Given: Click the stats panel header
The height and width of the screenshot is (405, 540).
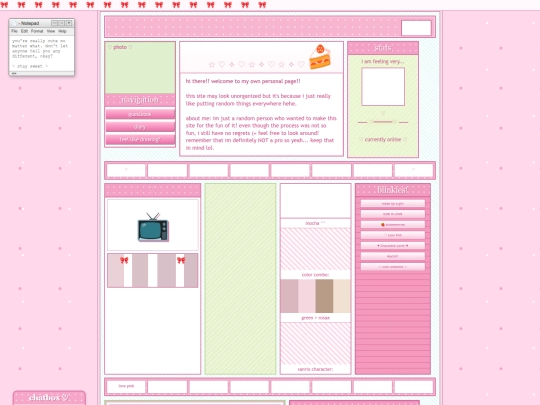Looking at the screenshot, I should click(383, 48).
